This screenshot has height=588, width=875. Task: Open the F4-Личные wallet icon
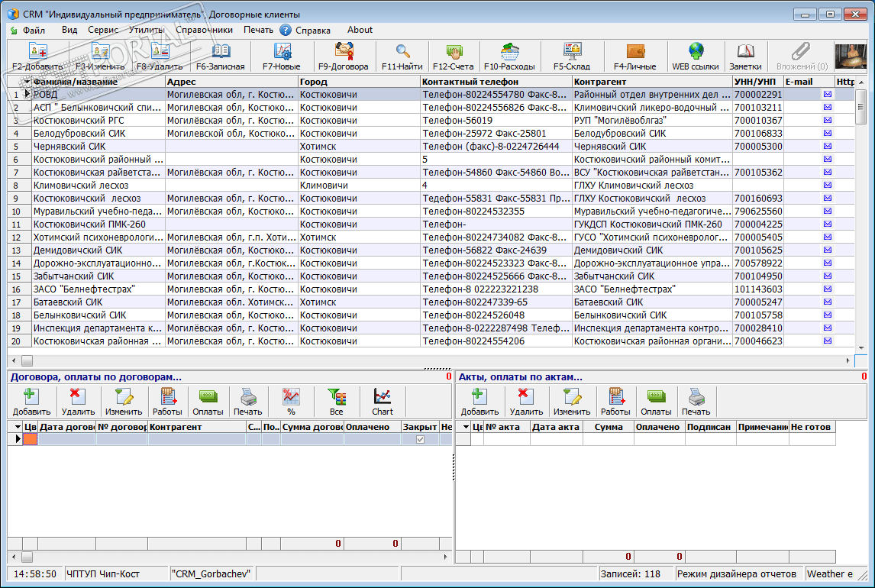tap(635, 51)
